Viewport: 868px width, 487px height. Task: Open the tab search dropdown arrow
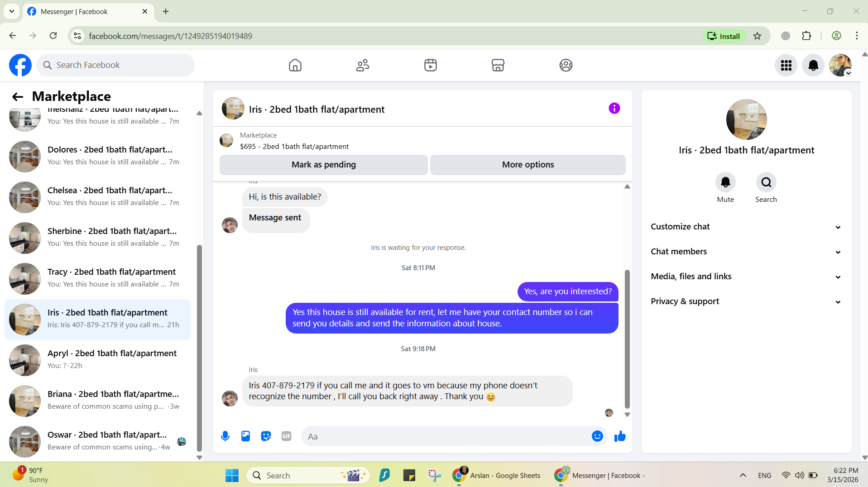[x=12, y=11]
